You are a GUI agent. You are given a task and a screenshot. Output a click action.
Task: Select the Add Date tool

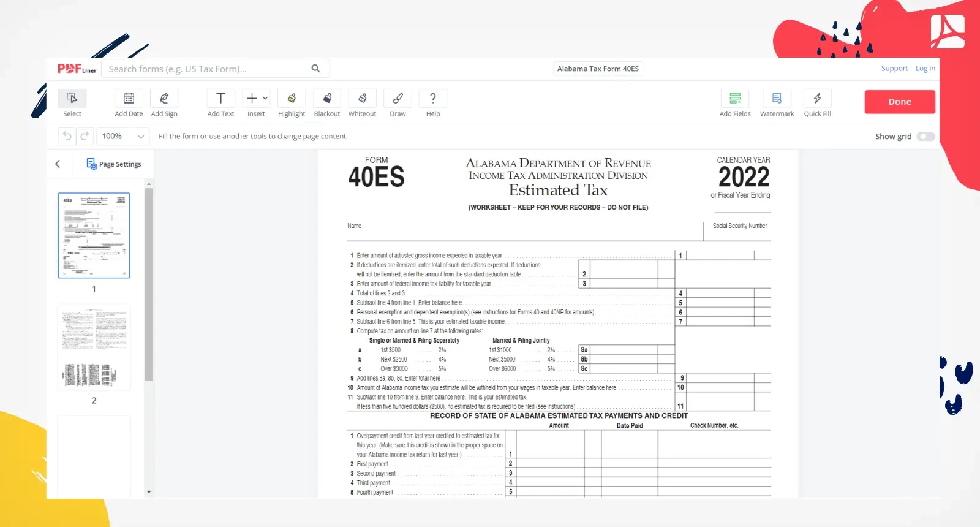pos(129,99)
